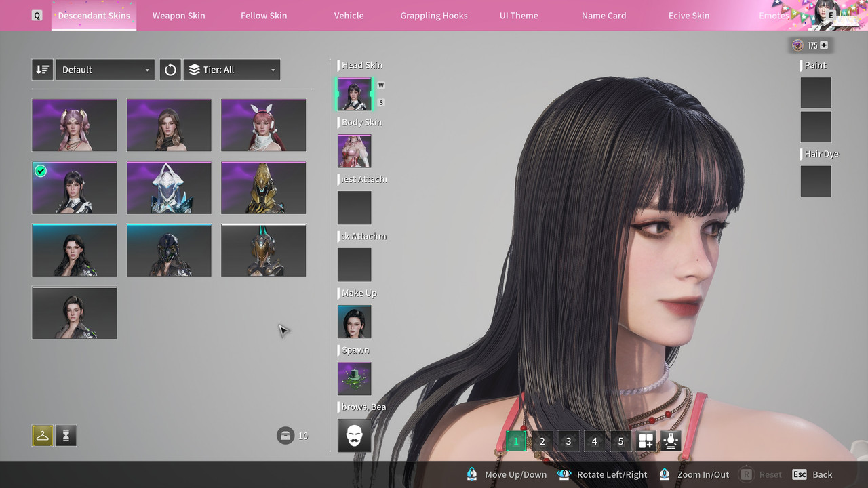Image resolution: width=868 pixels, height=488 pixels.
Task: Click the empty Chest Attachment slot
Action: pos(355,207)
